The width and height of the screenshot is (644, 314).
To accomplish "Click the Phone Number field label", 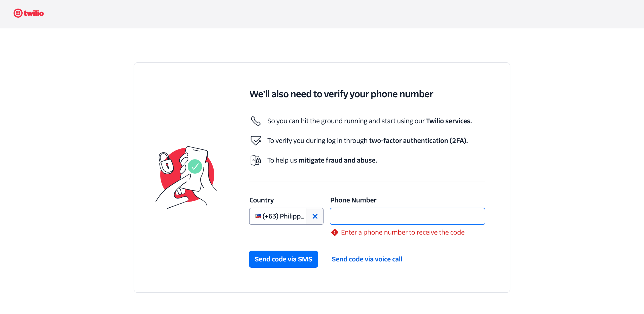I will [x=353, y=200].
